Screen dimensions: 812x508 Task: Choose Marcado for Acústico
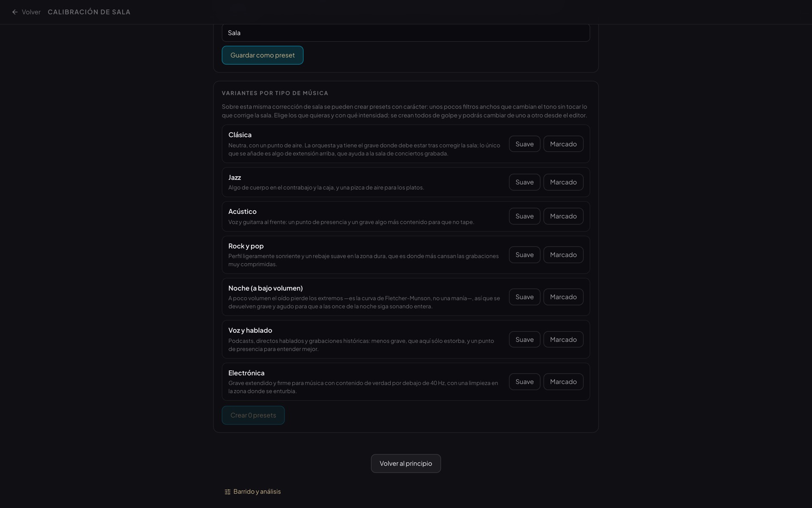[563, 216]
